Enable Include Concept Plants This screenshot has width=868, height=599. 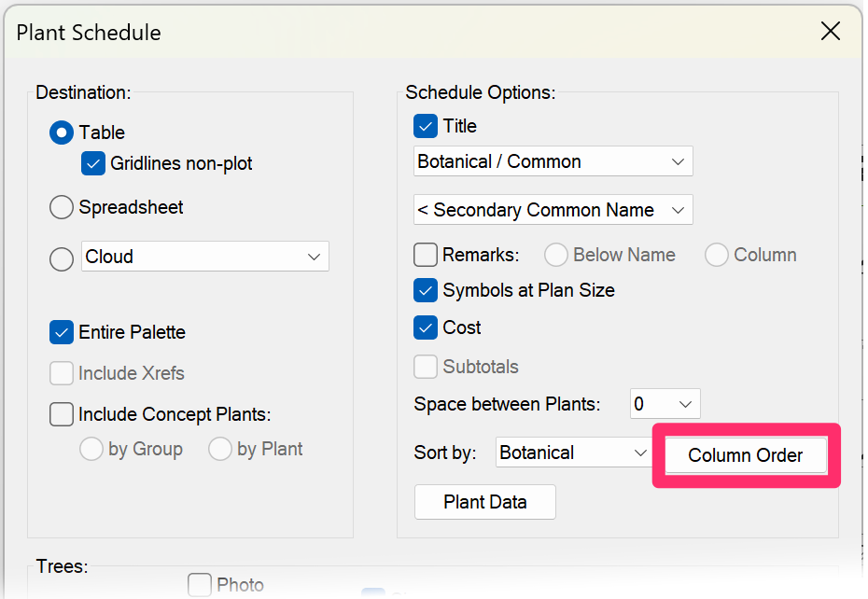61,414
